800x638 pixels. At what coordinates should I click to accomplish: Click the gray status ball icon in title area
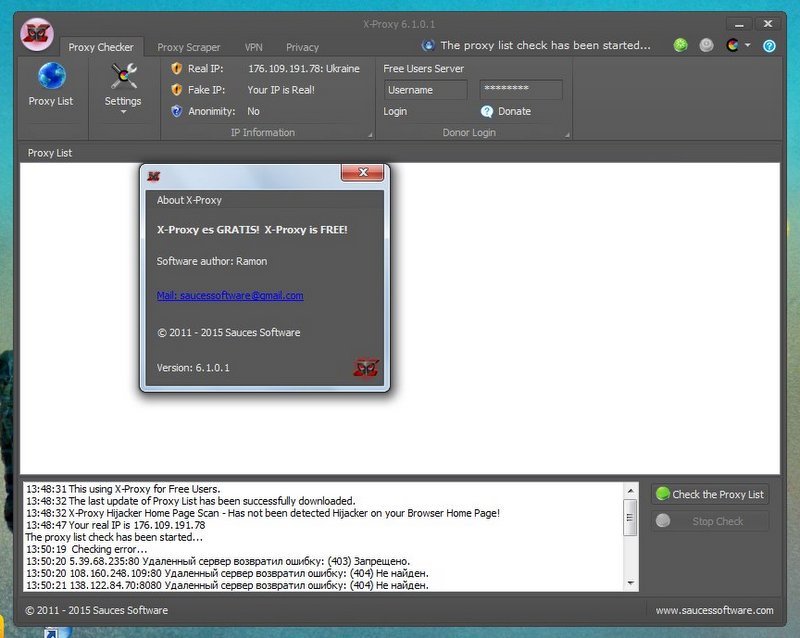[x=706, y=45]
